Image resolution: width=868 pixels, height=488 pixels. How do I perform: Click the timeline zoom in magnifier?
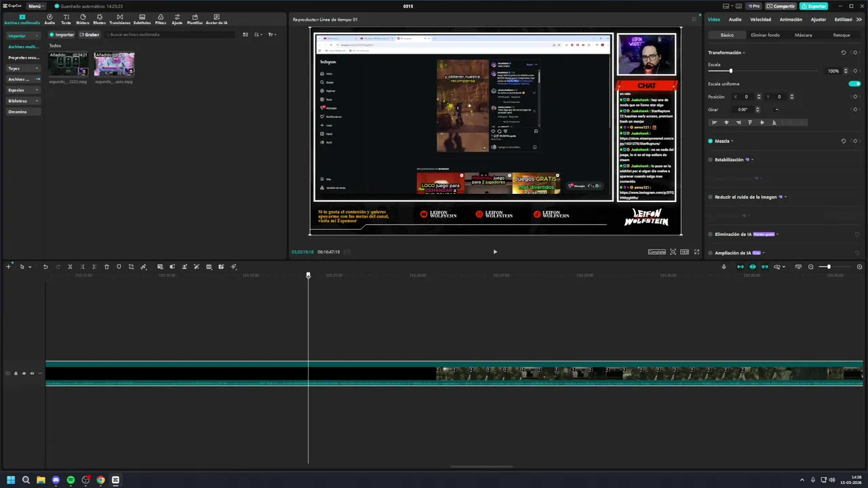point(860,266)
